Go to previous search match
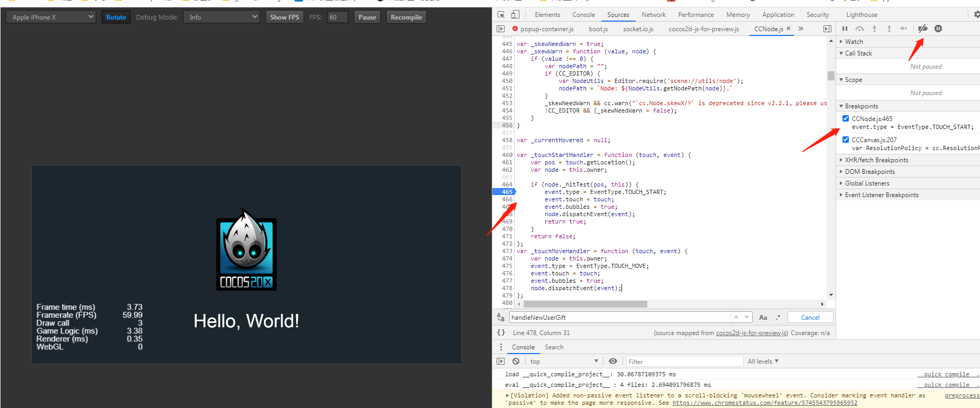Viewport: 980px width, 408px height. pyautogui.click(x=736, y=317)
